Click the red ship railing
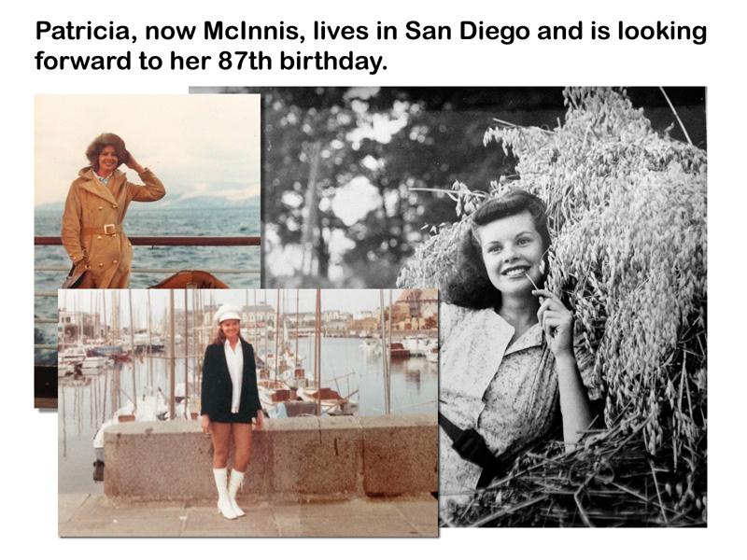Viewport: 747px width, 560px height. pos(148,241)
